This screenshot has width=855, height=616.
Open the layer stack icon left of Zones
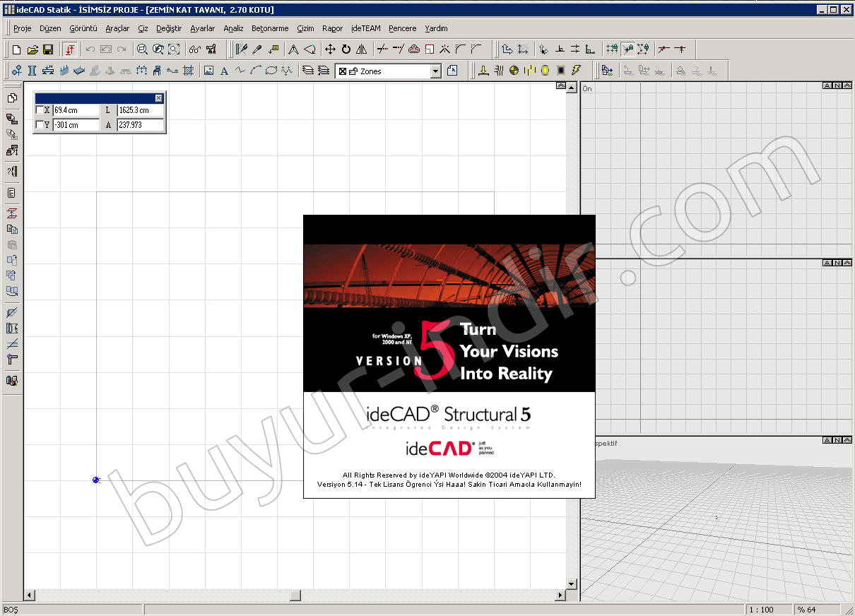pos(307,71)
